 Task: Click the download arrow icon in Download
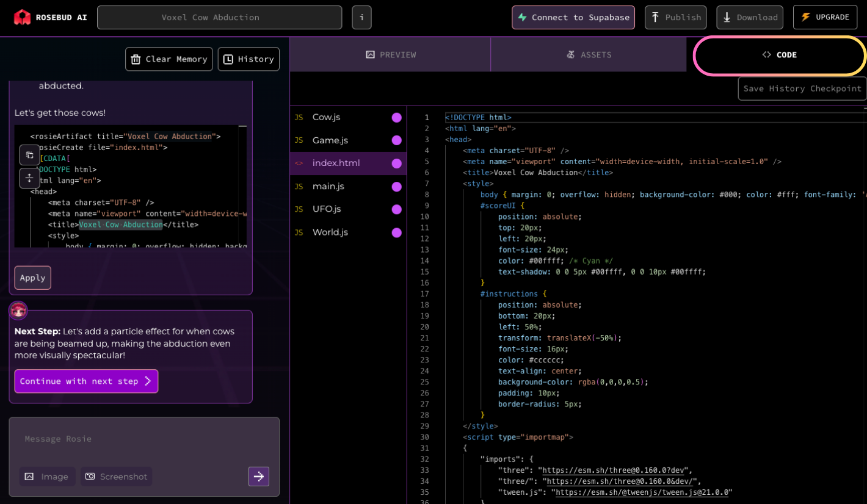click(727, 18)
